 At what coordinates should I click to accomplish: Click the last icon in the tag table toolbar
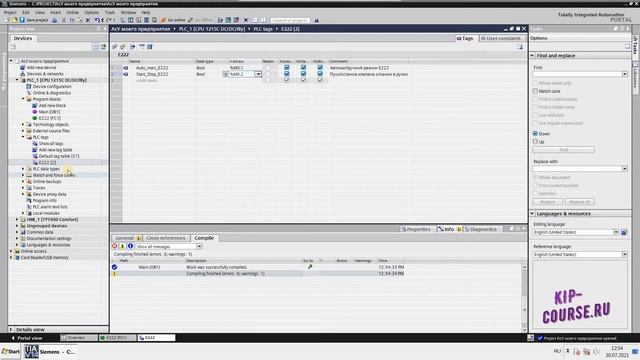click(150, 47)
